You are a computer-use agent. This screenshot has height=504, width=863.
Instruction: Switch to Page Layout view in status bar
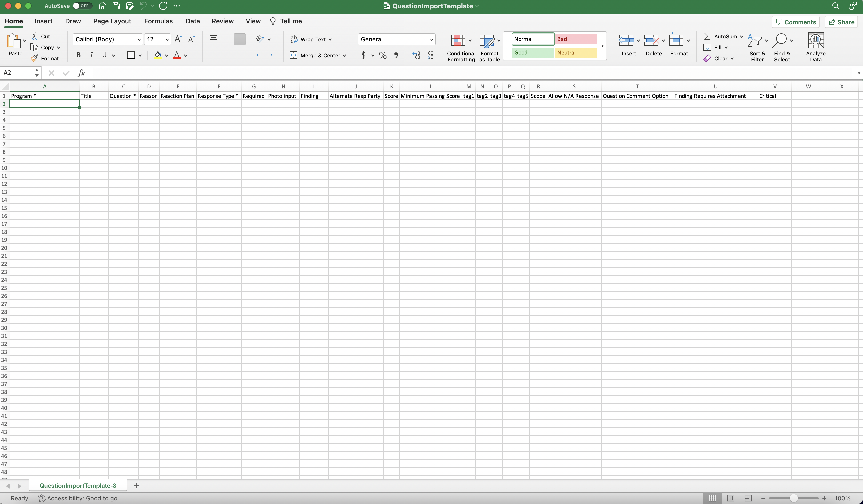730,498
